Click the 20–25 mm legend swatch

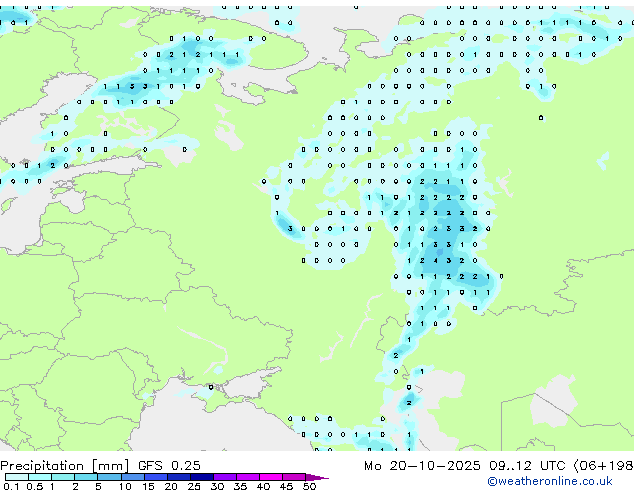coord(178,477)
